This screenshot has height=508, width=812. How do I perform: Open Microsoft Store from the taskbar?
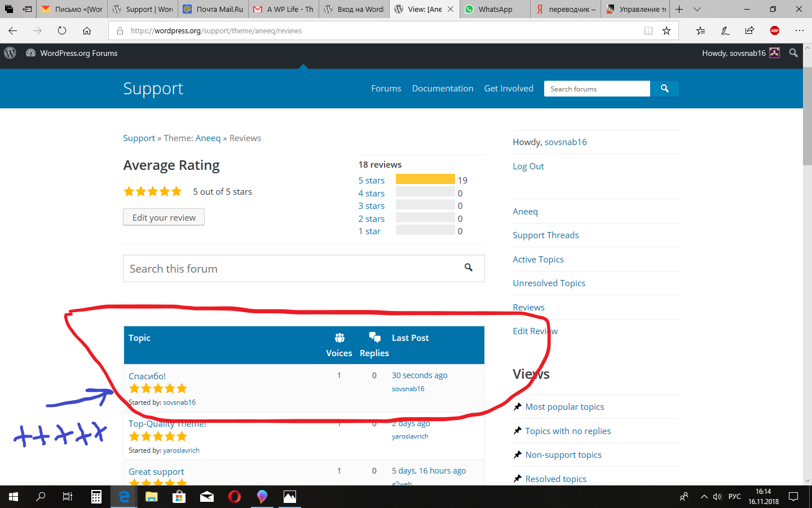click(x=179, y=497)
